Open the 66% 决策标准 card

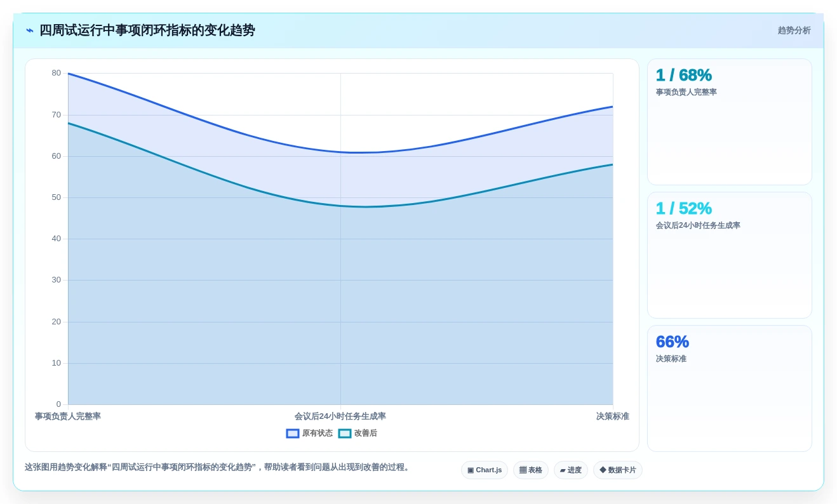point(730,388)
